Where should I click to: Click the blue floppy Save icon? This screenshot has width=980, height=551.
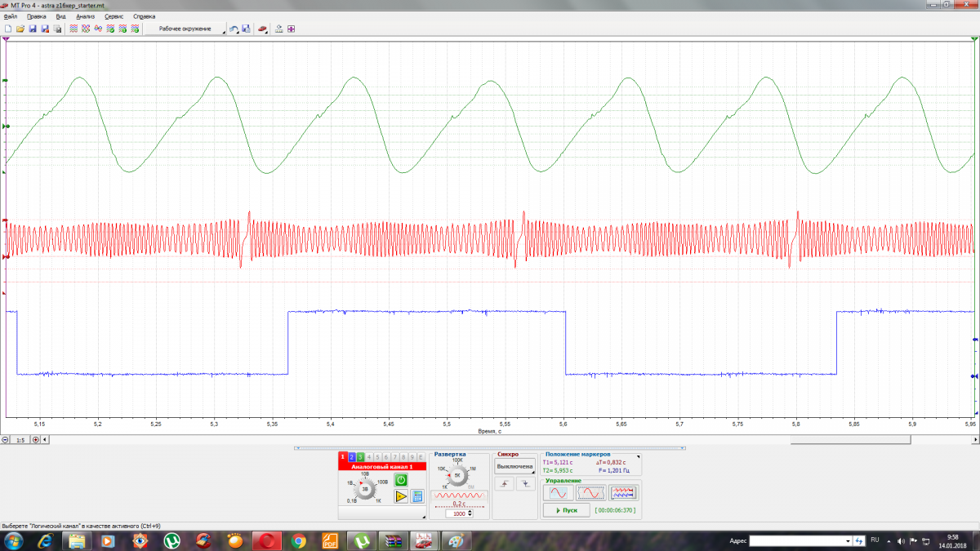point(33,29)
